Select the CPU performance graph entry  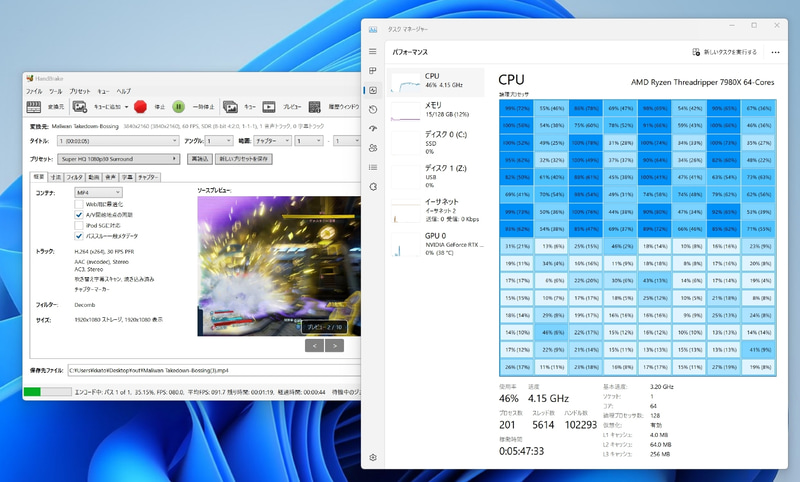(x=435, y=82)
